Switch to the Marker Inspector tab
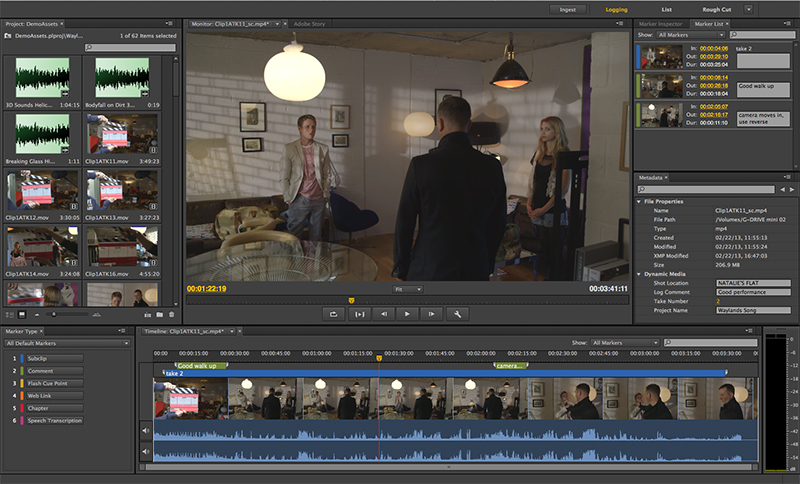The height and width of the screenshot is (484, 800). 661,23
